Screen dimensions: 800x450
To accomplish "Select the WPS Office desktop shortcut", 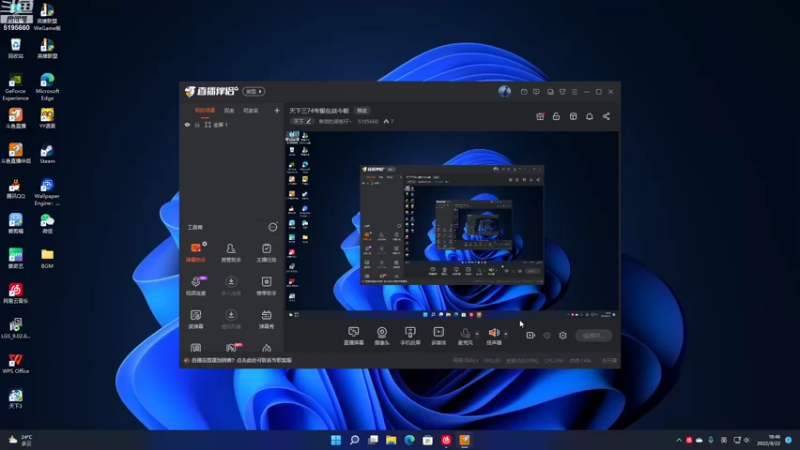I will coord(15,363).
